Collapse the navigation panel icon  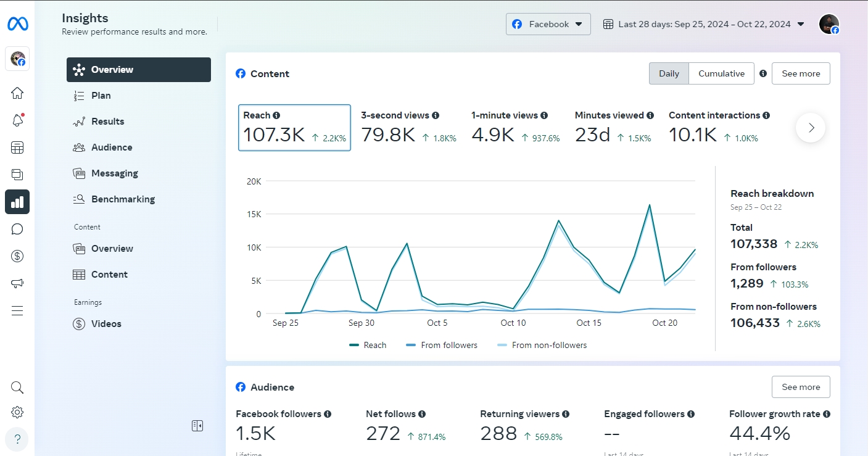[x=197, y=426]
